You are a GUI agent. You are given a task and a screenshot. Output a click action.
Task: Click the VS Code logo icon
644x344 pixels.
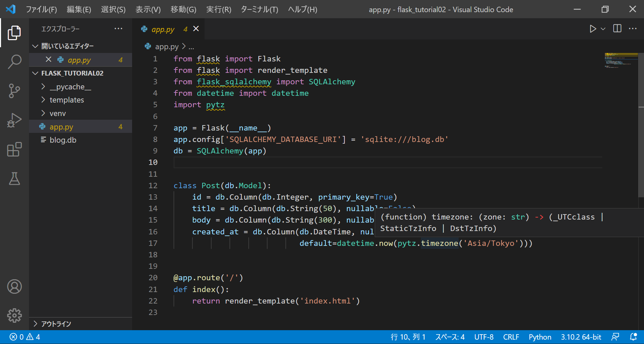pyautogui.click(x=11, y=9)
